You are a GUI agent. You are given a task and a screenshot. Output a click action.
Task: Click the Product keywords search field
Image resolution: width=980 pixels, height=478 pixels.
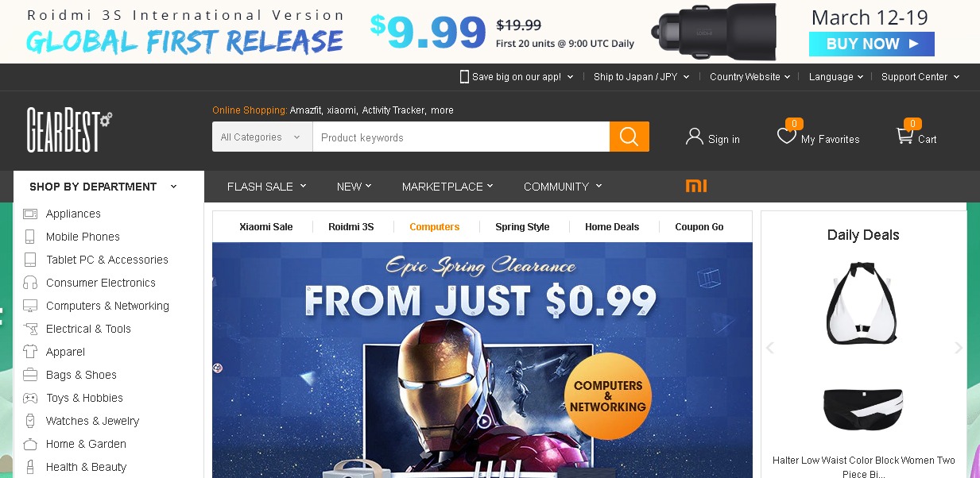[x=461, y=137]
